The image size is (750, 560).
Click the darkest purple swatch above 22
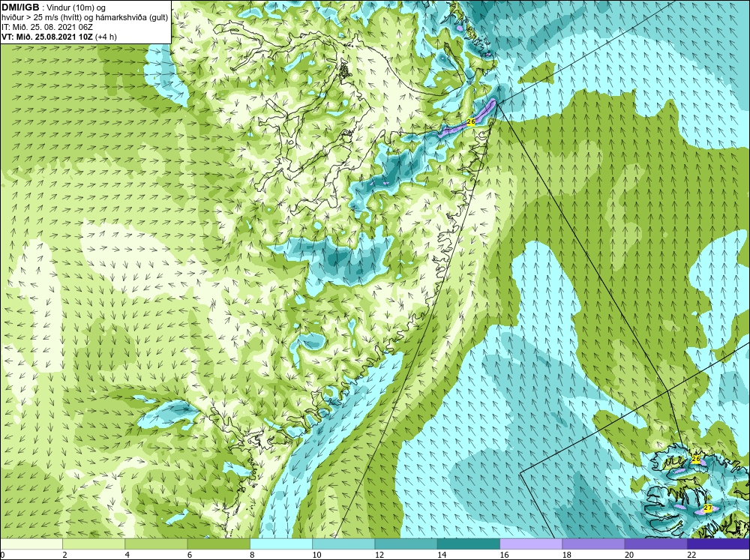coord(718,544)
